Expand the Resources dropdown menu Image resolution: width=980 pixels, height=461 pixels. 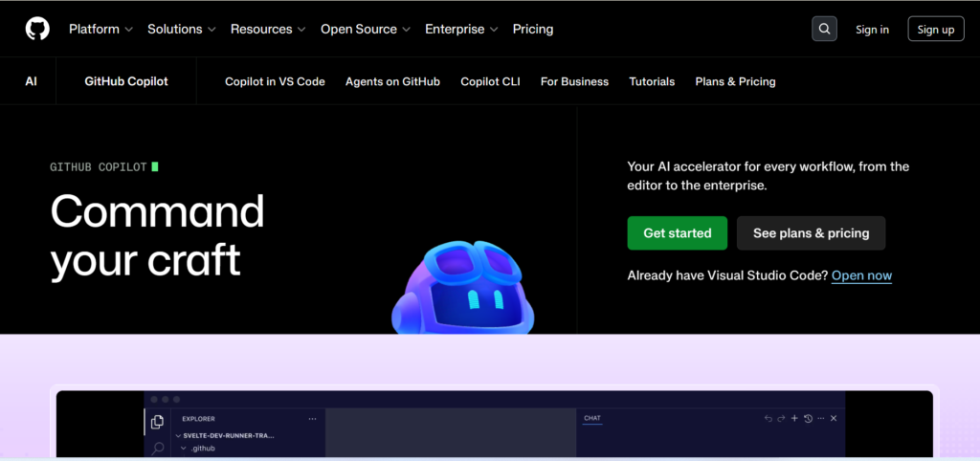coord(268,29)
